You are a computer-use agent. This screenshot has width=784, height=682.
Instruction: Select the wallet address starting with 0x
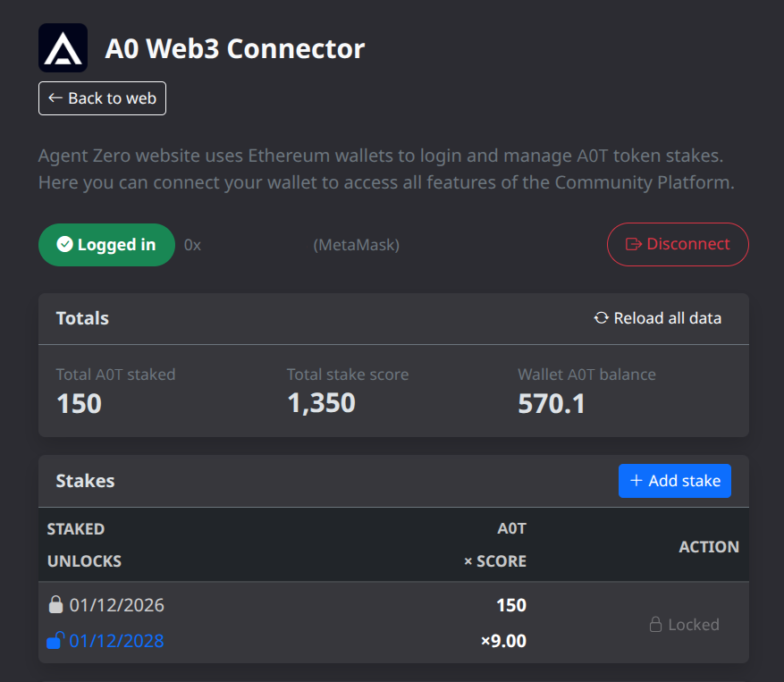(191, 244)
